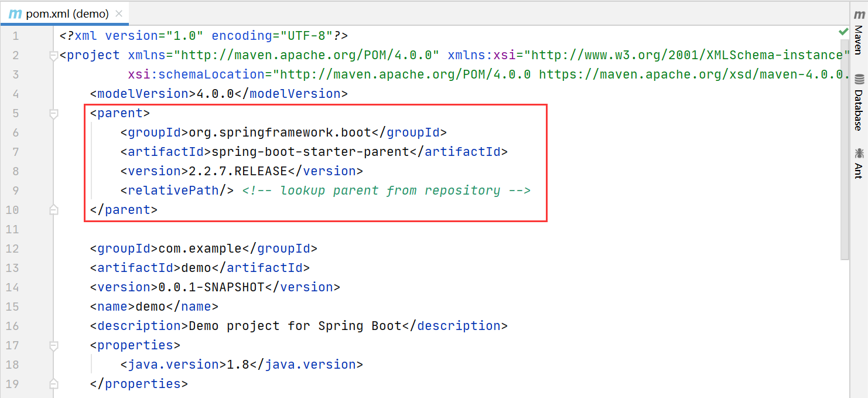Click xmlns URL maven.apache.org/POM/4.0.0
868x398 pixels.
point(306,55)
